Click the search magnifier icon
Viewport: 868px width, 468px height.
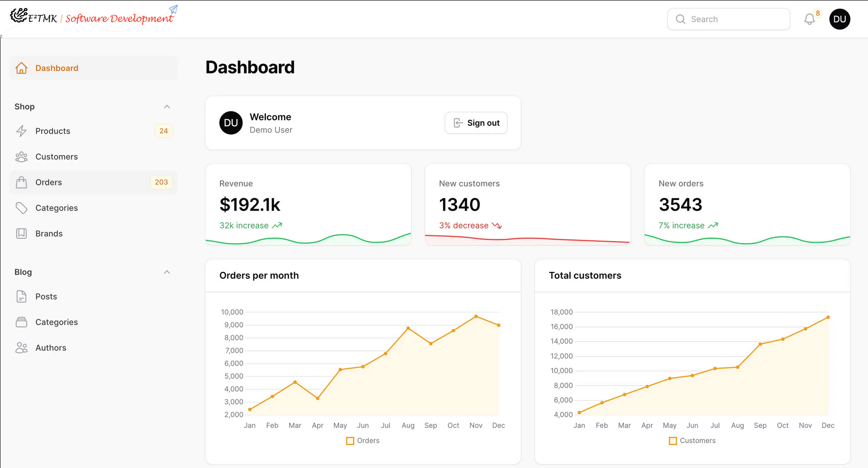[680, 19]
